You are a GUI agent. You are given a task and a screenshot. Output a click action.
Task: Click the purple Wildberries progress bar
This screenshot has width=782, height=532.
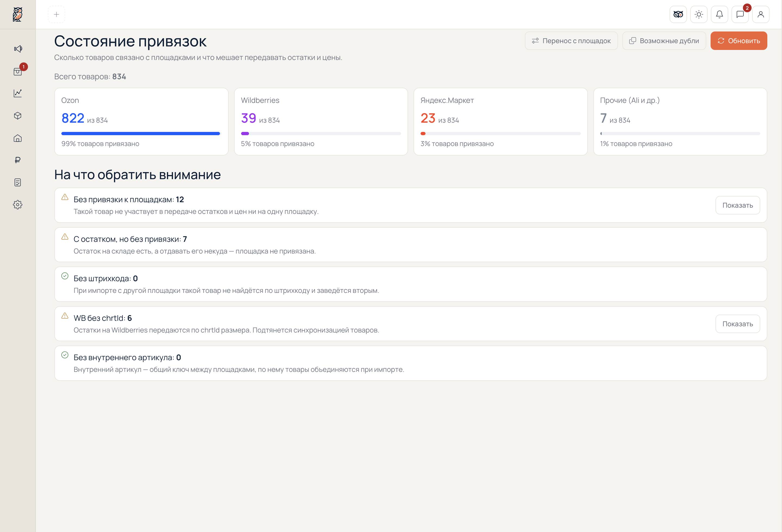coord(321,134)
